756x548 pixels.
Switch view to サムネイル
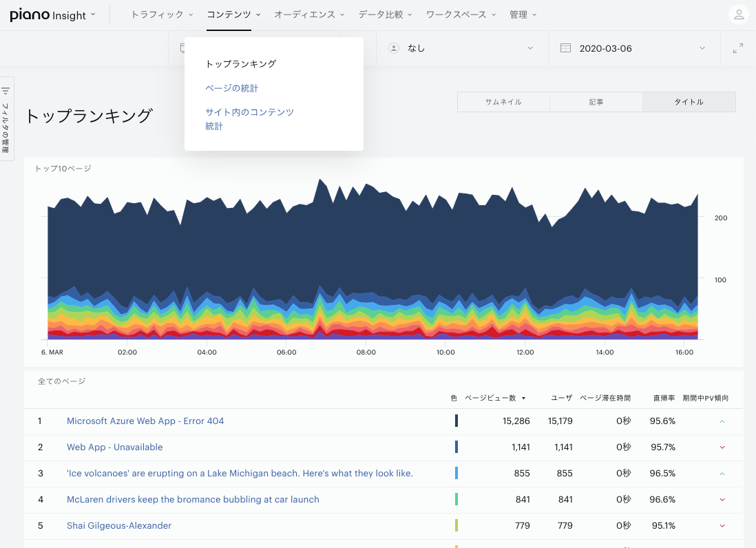(x=503, y=102)
